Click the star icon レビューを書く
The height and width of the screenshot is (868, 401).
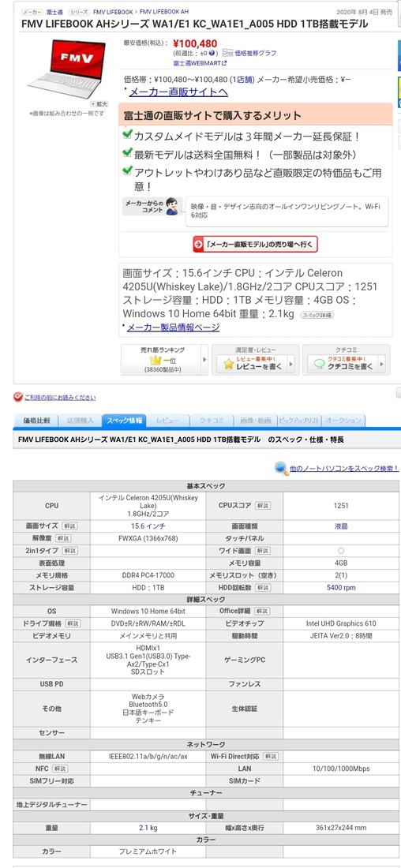pos(228,365)
